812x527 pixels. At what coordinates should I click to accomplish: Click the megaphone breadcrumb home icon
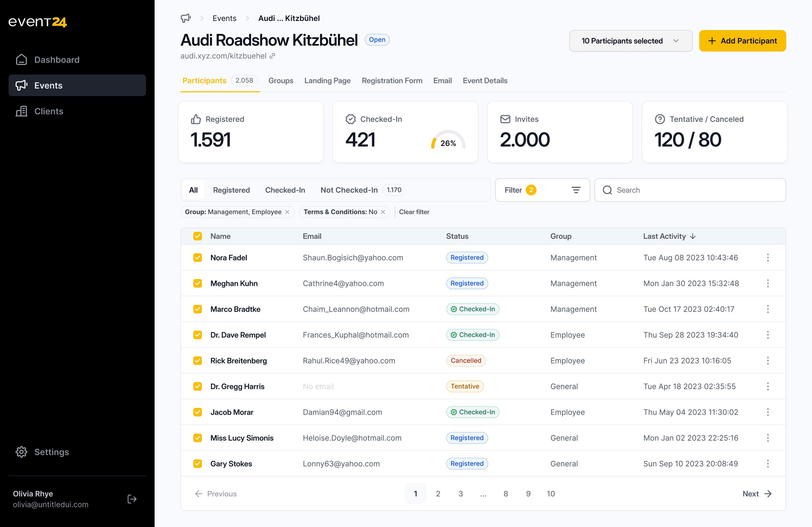coord(185,18)
